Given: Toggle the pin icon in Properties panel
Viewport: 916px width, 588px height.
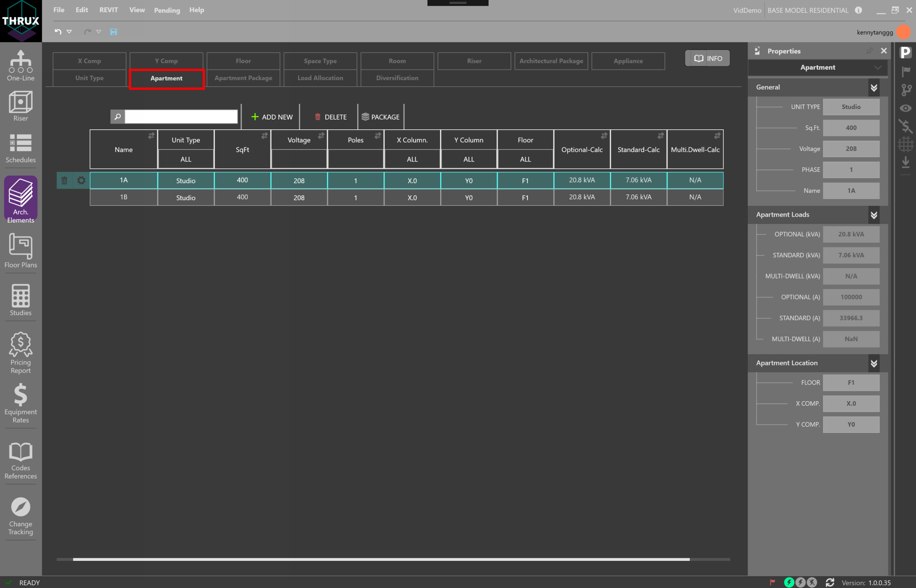Looking at the screenshot, I should [x=869, y=51].
